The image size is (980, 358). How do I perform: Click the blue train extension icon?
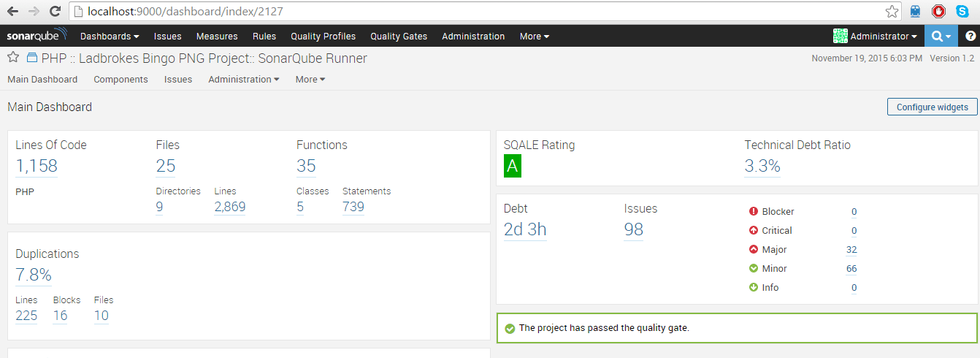coord(916,12)
